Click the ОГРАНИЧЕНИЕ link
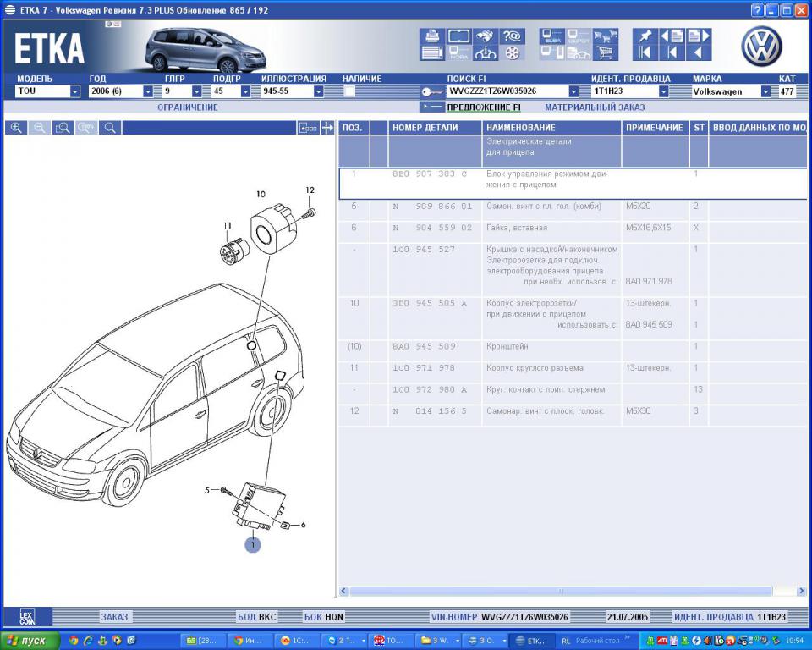The width and height of the screenshot is (812, 650). tap(188, 107)
